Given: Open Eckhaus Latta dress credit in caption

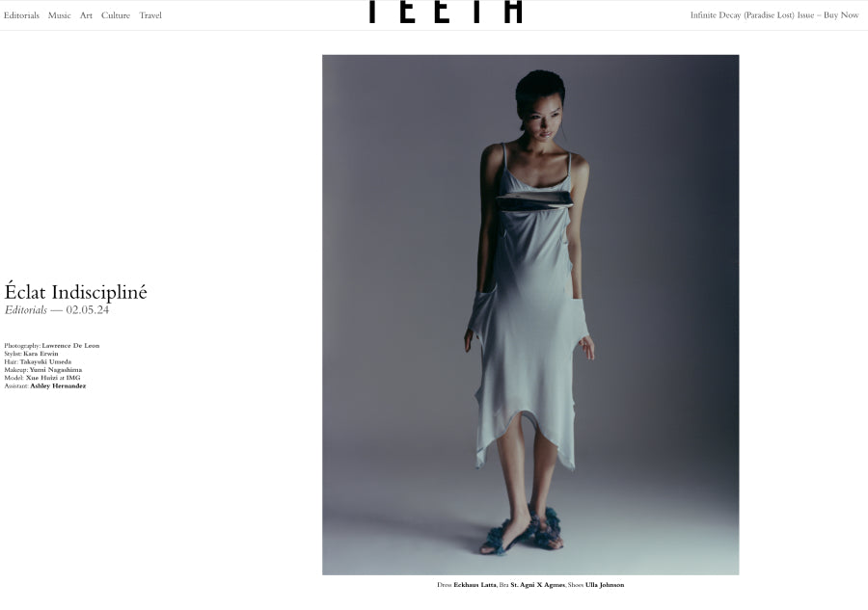Looking at the screenshot, I should click(x=475, y=585).
